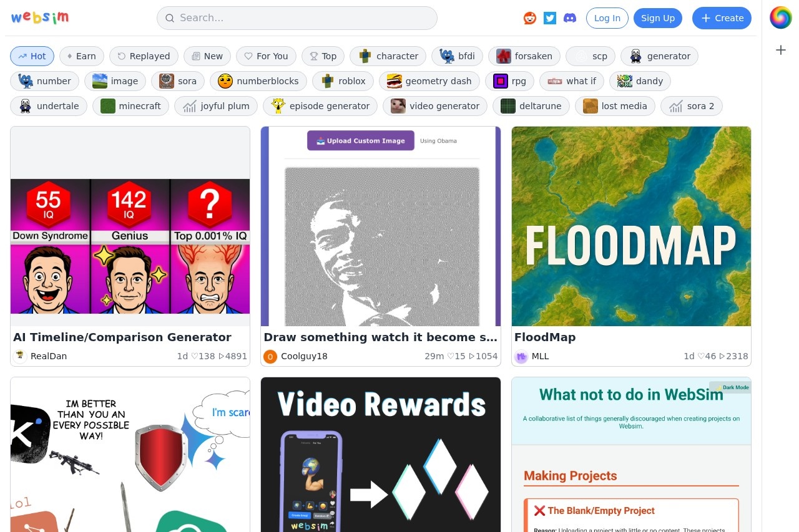The image size is (799, 532).
Task: Switch to the New feed tab
Action: 207,56
